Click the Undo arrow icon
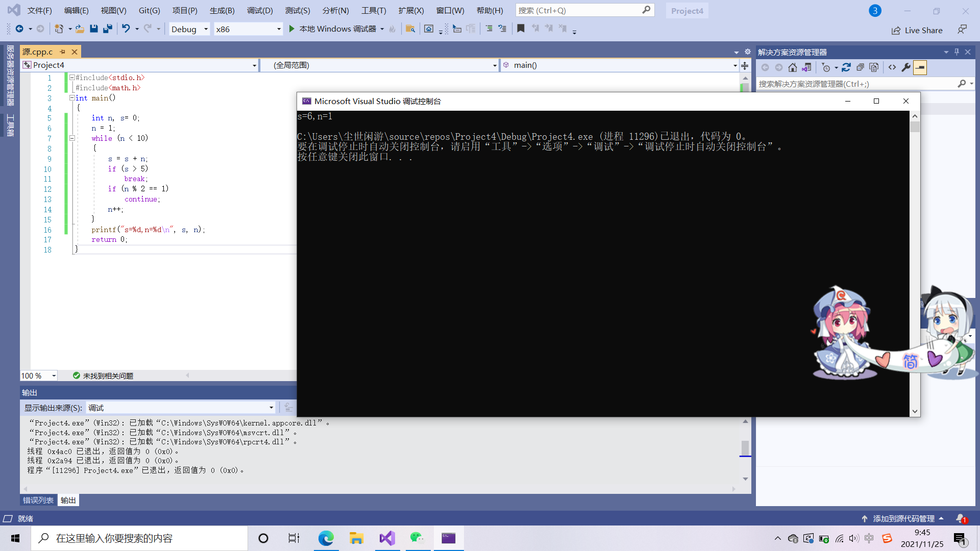The height and width of the screenshot is (551, 980). (x=126, y=29)
